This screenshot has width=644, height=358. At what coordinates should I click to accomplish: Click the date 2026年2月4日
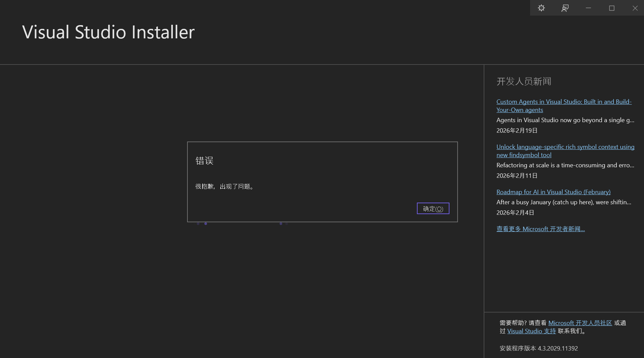click(515, 212)
